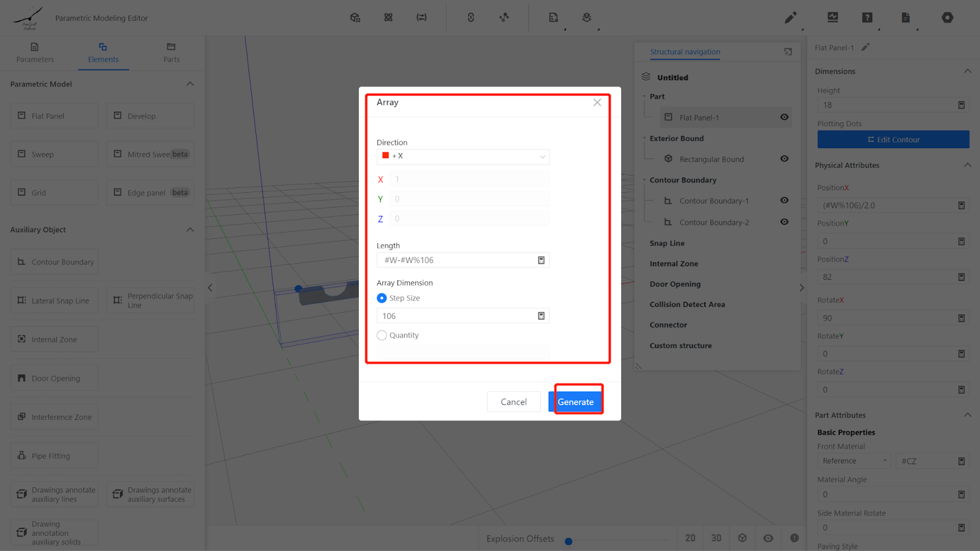Rename Flat Panel-1 using pencil icon
980x551 pixels.
[x=865, y=47]
